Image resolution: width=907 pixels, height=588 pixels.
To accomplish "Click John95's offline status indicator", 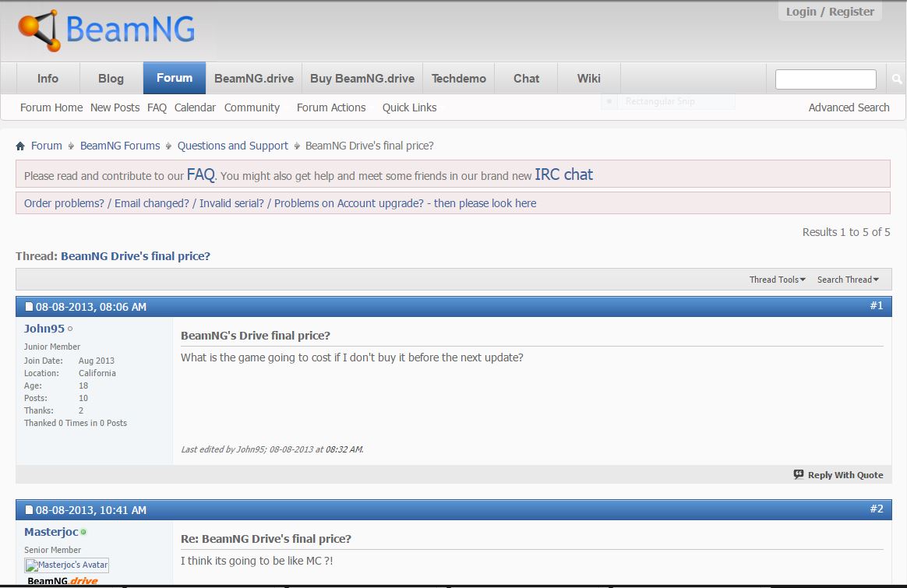I will (x=70, y=329).
